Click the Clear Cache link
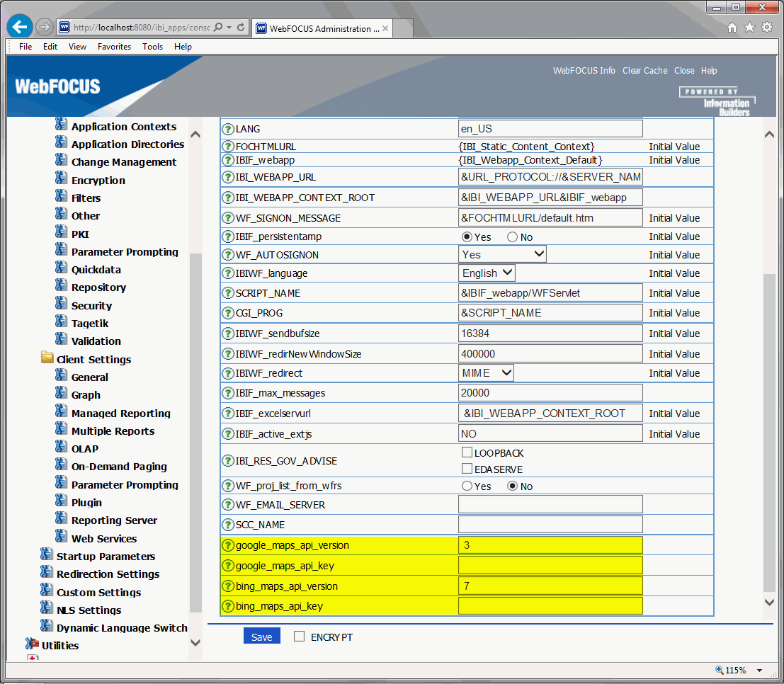Image resolution: width=784 pixels, height=684 pixels. click(645, 71)
